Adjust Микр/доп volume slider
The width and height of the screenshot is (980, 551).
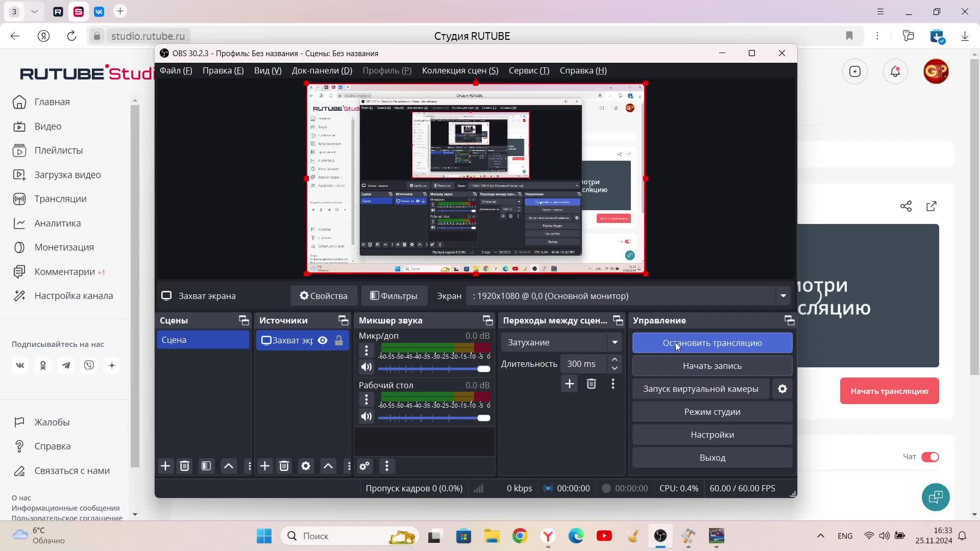[x=434, y=368]
